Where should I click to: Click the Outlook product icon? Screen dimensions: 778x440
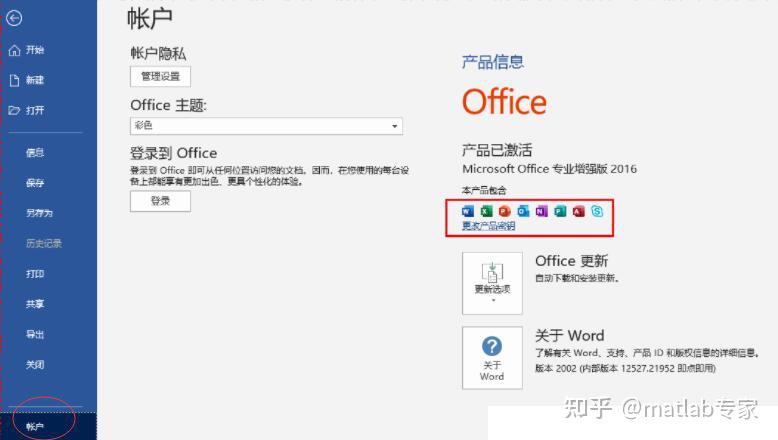(x=523, y=211)
